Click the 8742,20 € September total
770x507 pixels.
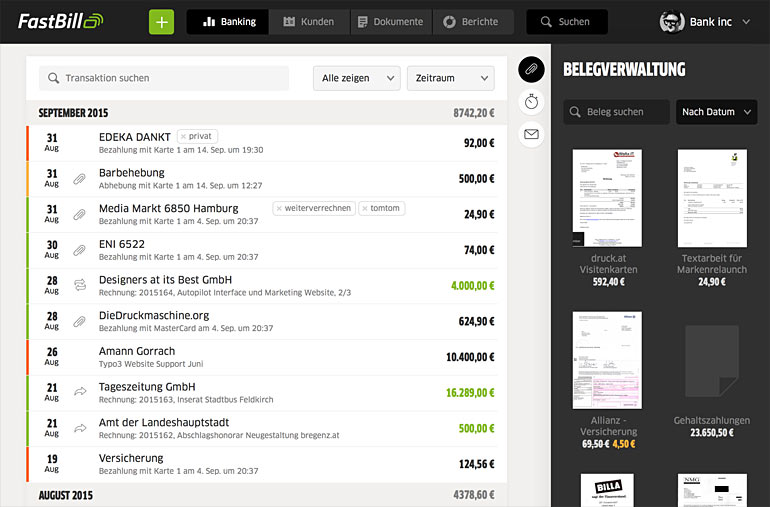click(473, 113)
